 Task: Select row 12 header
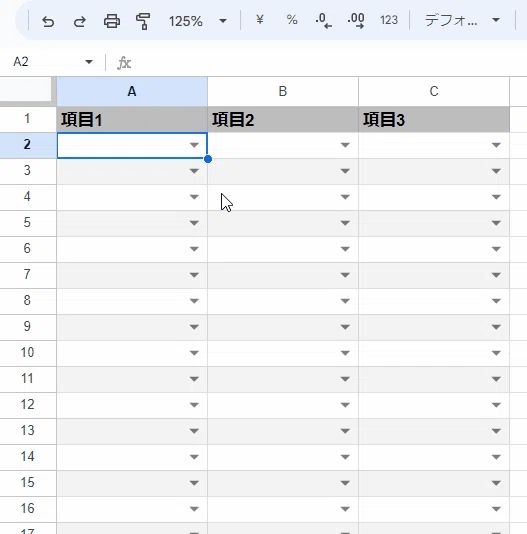point(27,404)
